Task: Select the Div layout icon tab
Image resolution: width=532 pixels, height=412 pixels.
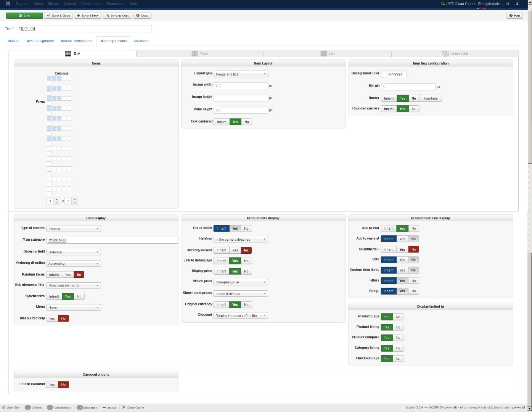Action: pyautogui.click(x=72, y=54)
